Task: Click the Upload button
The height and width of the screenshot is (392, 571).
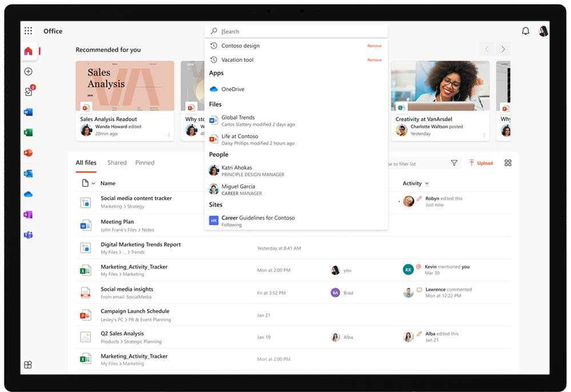Action: 481,163
